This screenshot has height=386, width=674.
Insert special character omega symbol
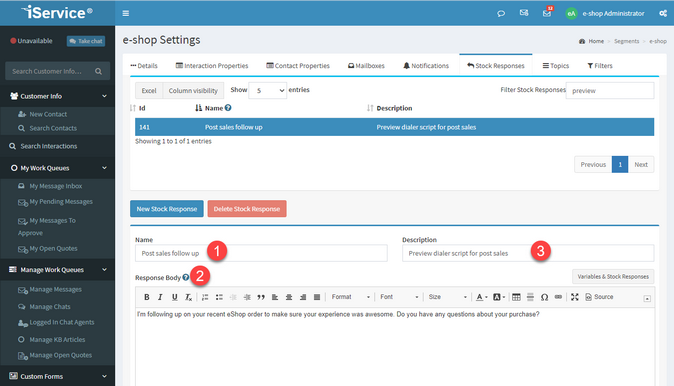tap(544, 297)
